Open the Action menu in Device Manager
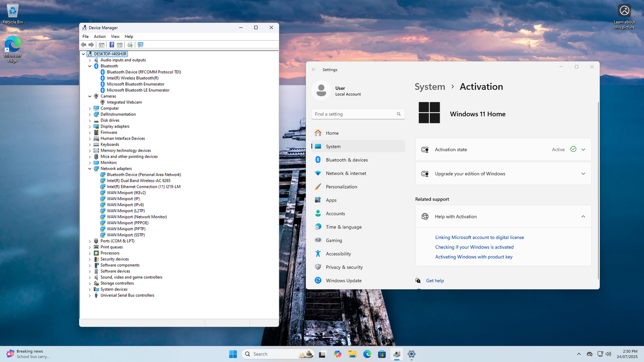Screen dimensions: 644x362 coord(99,37)
